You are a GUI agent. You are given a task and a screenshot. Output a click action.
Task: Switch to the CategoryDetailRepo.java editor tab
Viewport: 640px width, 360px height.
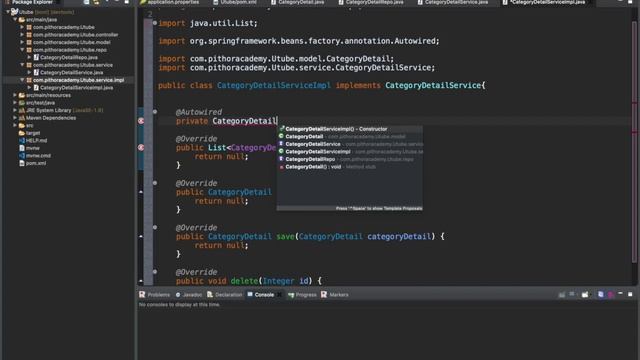pyautogui.click(x=374, y=2)
